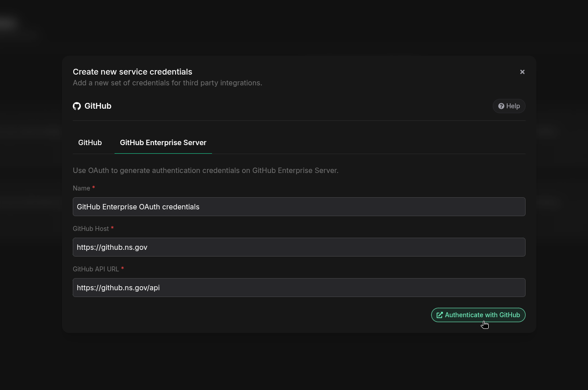Click the 'Use OAuth to generate' description text
588x390 pixels.
pyautogui.click(x=206, y=170)
